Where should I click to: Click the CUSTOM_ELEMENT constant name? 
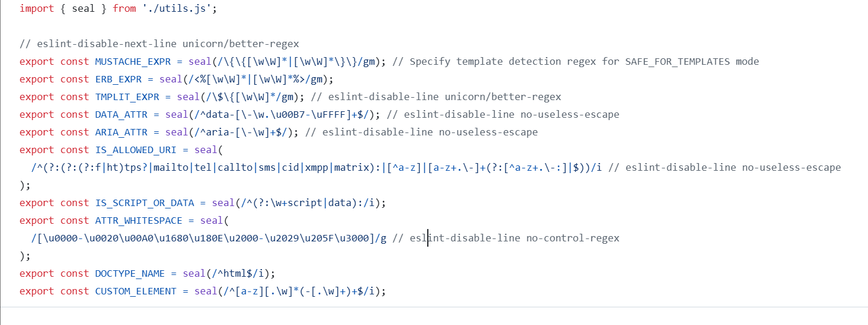pos(136,291)
